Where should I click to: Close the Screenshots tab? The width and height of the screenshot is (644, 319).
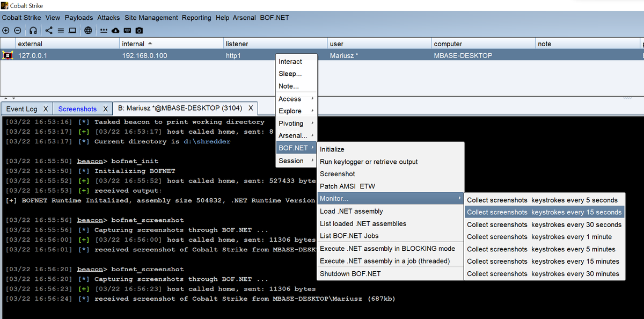pyautogui.click(x=105, y=109)
